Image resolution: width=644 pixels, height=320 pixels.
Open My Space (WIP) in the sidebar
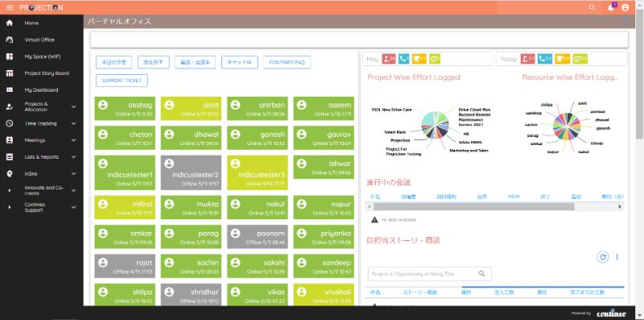click(x=42, y=56)
